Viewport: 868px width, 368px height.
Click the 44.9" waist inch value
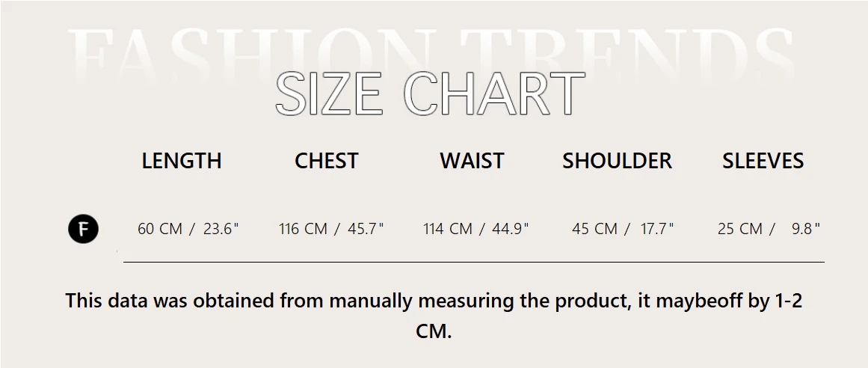(510, 229)
